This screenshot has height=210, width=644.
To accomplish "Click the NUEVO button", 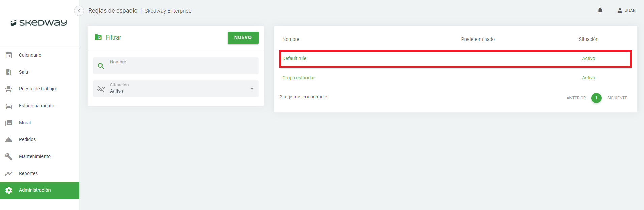I will click(x=243, y=38).
